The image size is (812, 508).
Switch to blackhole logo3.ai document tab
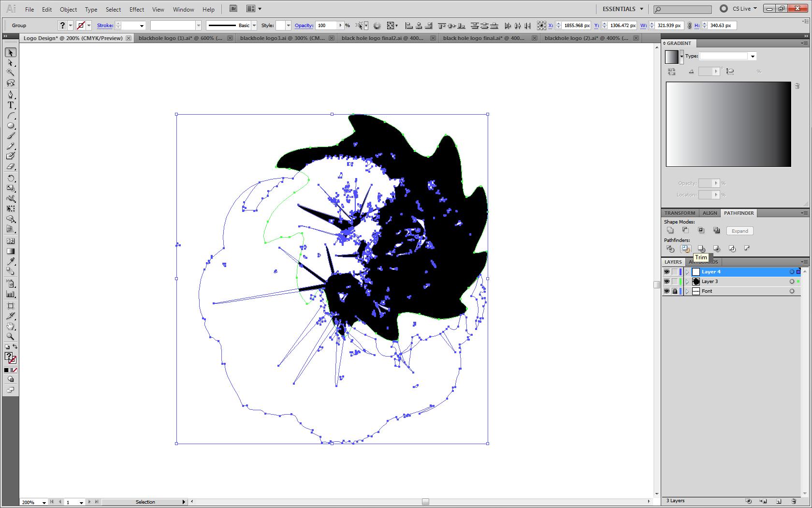[282, 38]
